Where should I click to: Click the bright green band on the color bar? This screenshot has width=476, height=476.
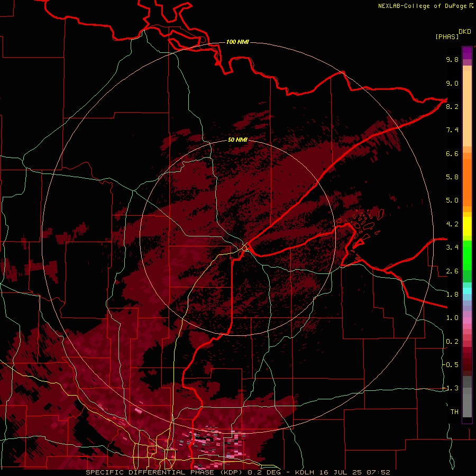(x=467, y=257)
